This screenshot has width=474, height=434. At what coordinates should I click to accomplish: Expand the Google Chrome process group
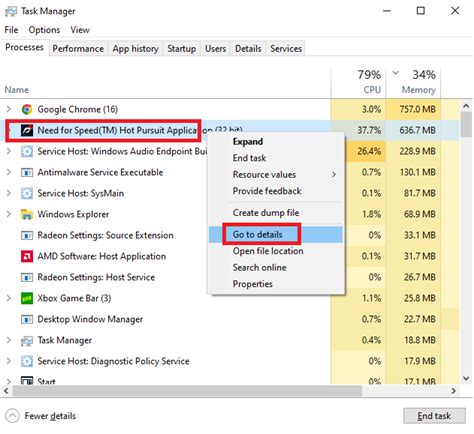click(9, 109)
